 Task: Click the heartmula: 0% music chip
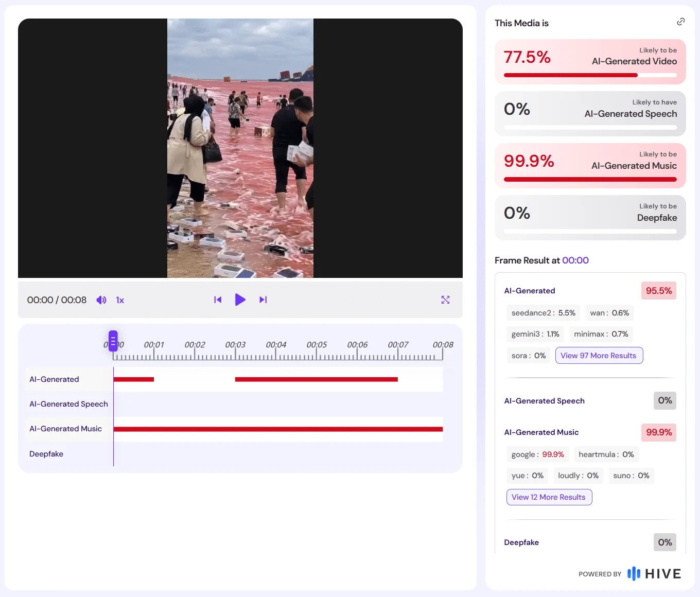click(x=606, y=454)
